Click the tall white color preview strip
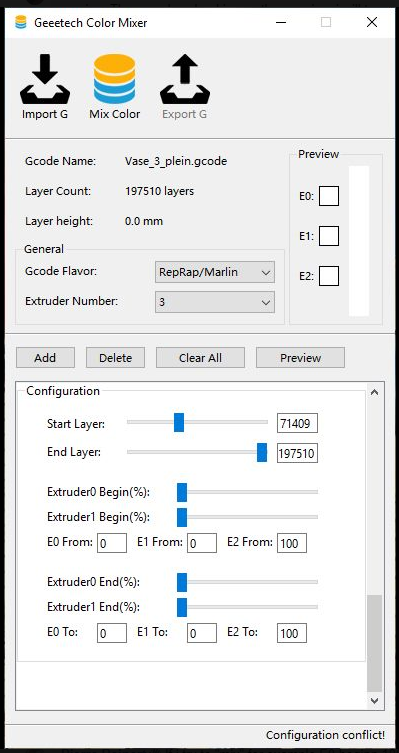 coord(359,241)
